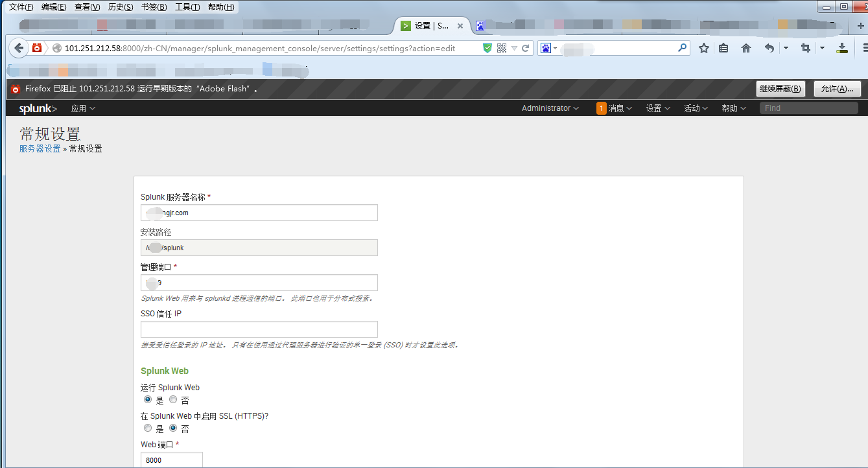Click the green shield security icon
Screen dimensions: 868x468
pyautogui.click(x=487, y=48)
